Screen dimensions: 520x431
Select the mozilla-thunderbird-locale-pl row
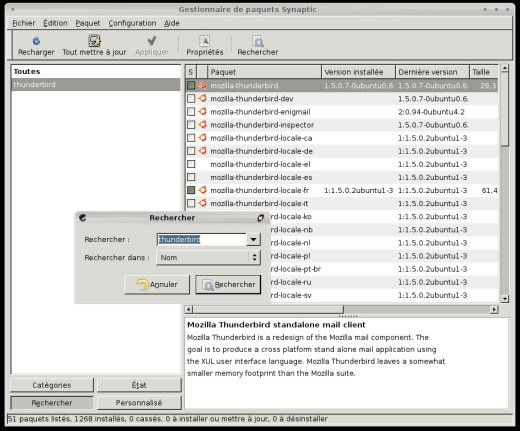pyautogui.click(x=384, y=256)
